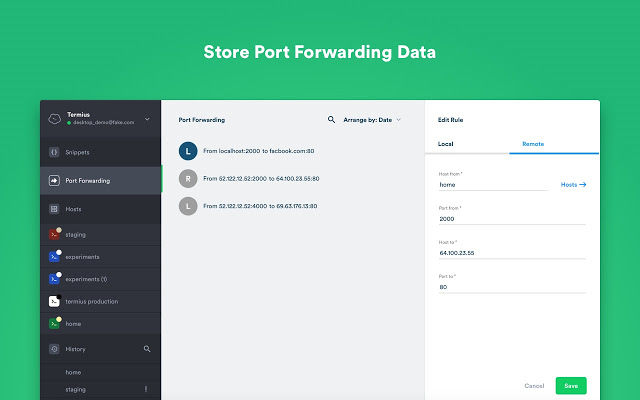The width and height of the screenshot is (640, 400).
Task: Click the History clock icon
Action: [54, 349]
